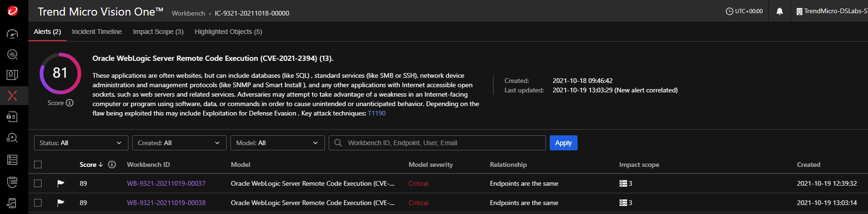Go to Workbench breadcrumb

[188, 13]
